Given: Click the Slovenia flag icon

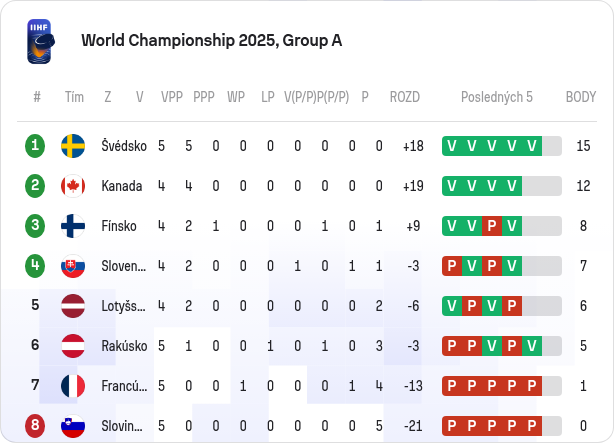Looking at the screenshot, I should point(73,426).
